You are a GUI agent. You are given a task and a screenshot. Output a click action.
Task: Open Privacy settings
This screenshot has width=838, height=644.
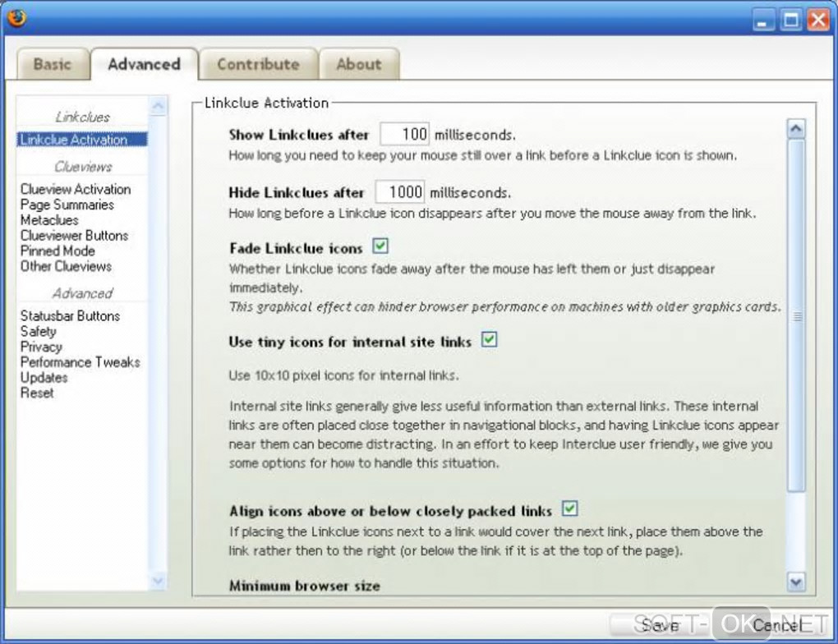pos(41,347)
